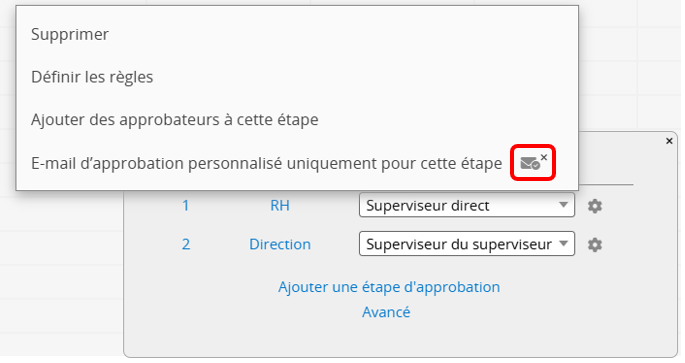Click the arrow of Superviseur du superviseur combo

564,243
